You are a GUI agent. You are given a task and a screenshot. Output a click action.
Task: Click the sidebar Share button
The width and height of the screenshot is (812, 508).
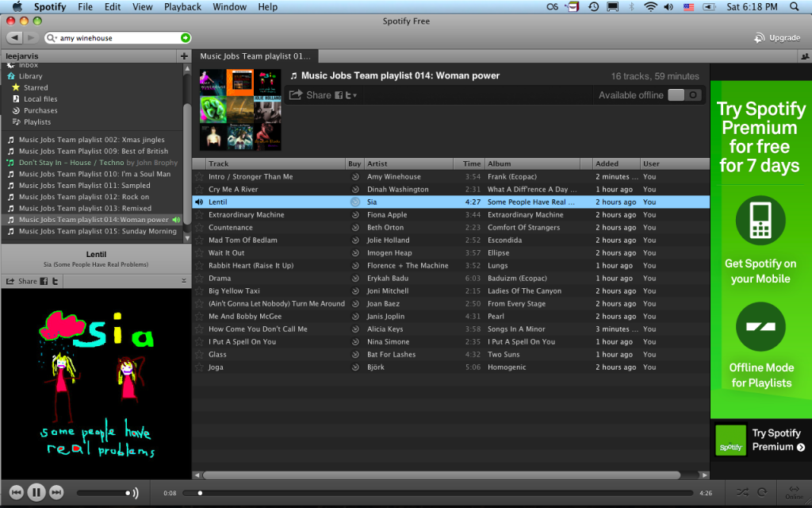[x=21, y=281]
